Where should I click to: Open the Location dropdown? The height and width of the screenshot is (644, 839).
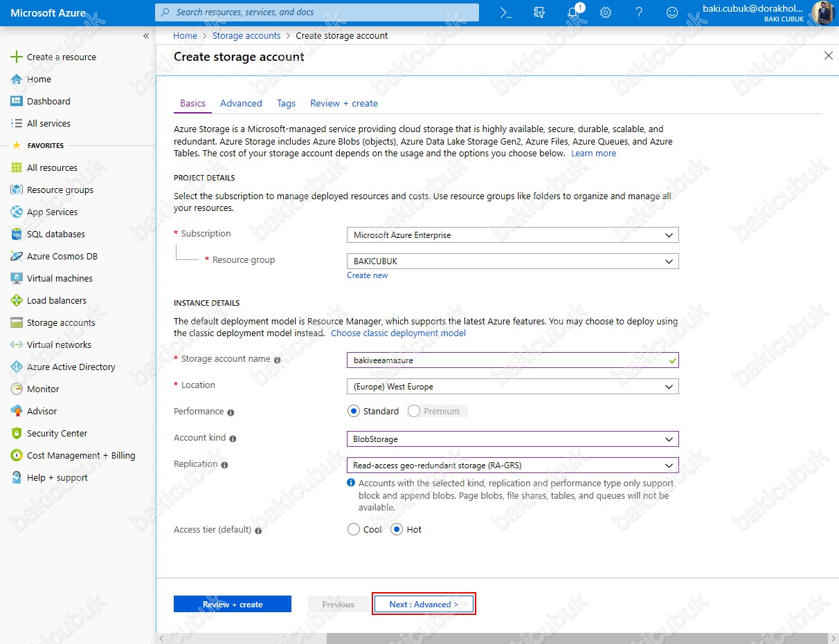click(512, 387)
